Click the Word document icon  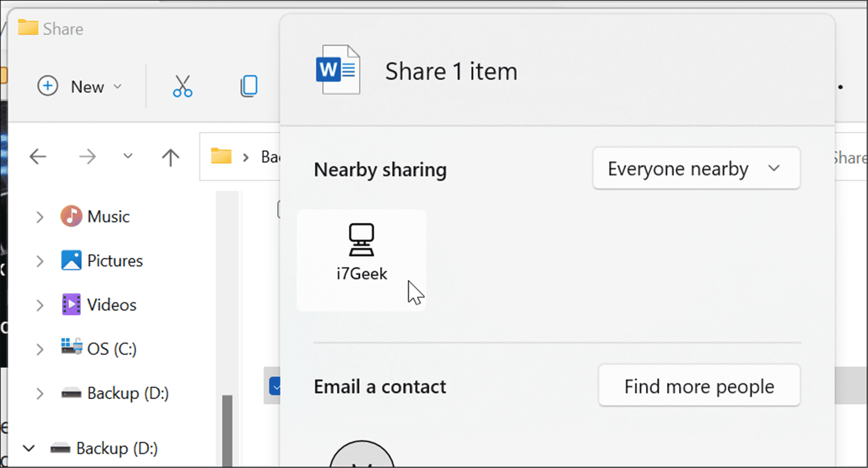tap(338, 70)
